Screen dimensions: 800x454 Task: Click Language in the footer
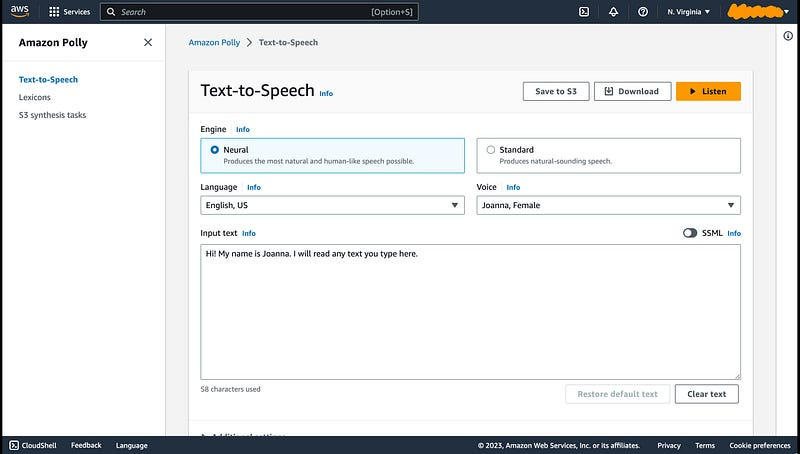(x=132, y=445)
